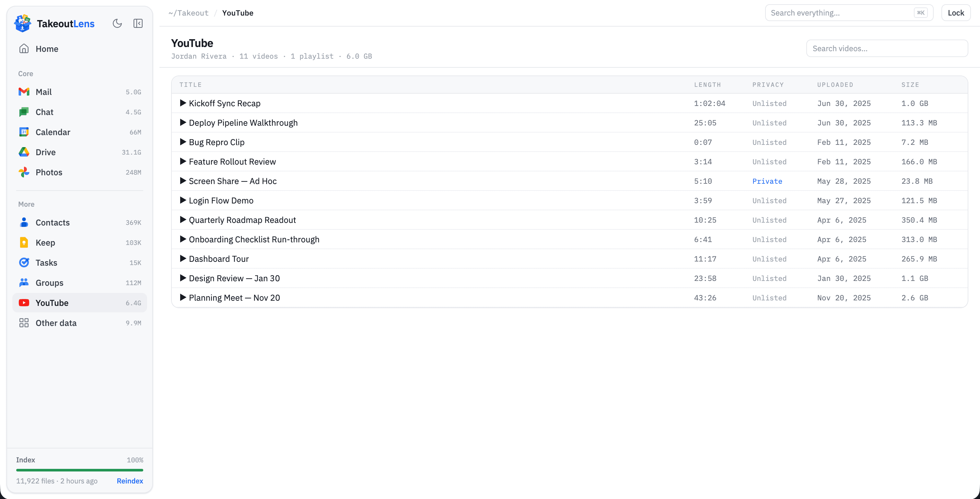Expand Login Flow Demo video
The height and width of the screenshot is (499, 980).
click(183, 200)
